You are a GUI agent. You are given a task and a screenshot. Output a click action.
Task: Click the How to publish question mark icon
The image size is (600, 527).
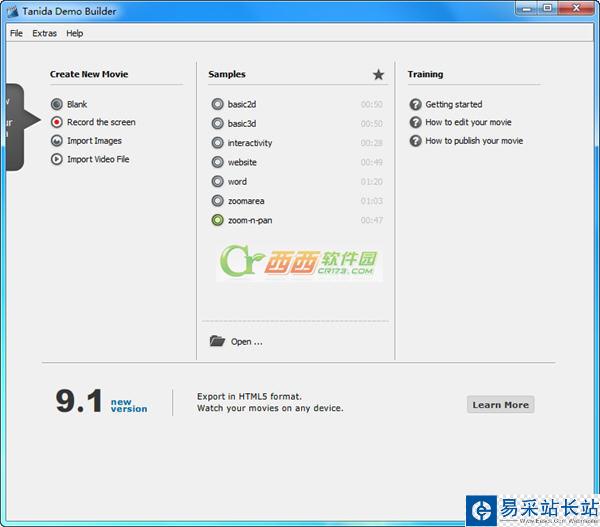point(415,141)
